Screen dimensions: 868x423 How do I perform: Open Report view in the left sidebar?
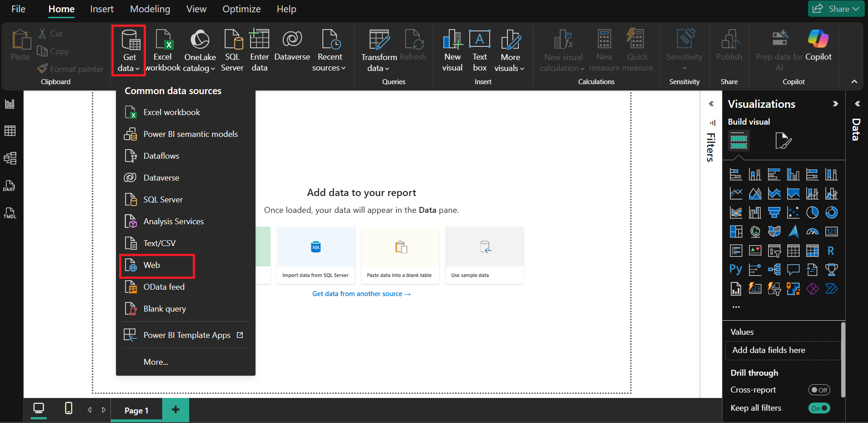[10, 104]
